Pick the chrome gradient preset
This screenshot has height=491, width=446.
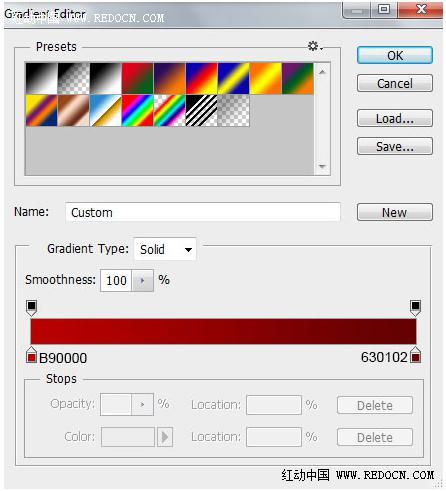tap(105, 110)
